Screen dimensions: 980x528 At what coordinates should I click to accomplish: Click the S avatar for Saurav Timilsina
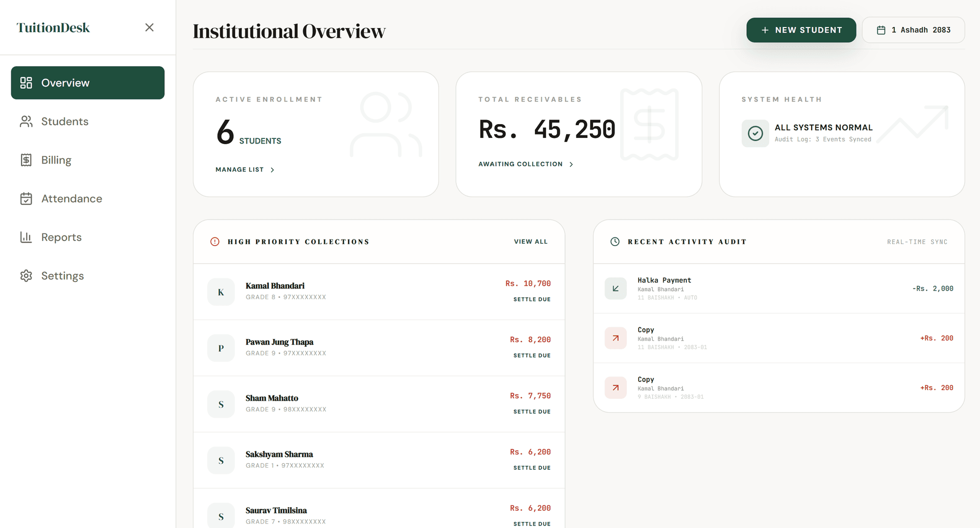[x=221, y=516]
